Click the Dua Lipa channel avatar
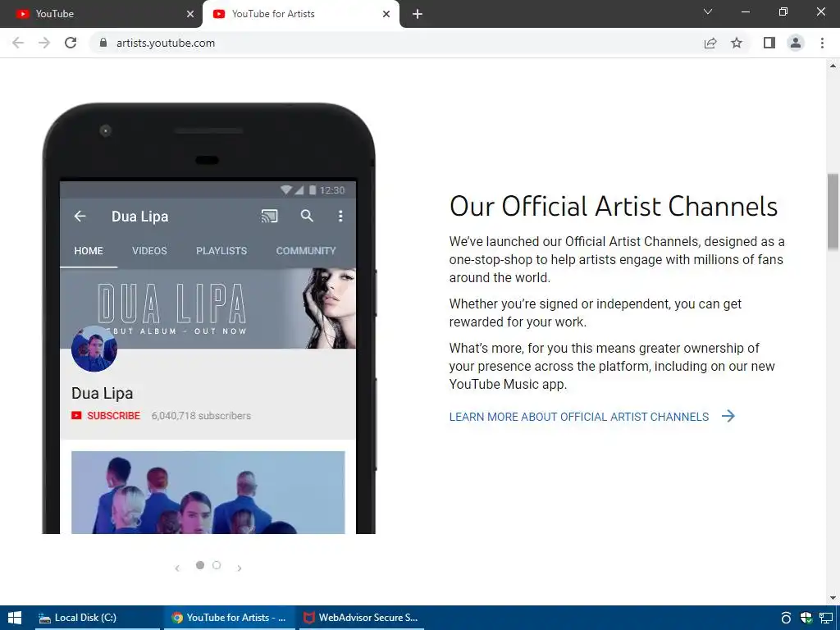Image resolution: width=840 pixels, height=630 pixels. [94, 349]
